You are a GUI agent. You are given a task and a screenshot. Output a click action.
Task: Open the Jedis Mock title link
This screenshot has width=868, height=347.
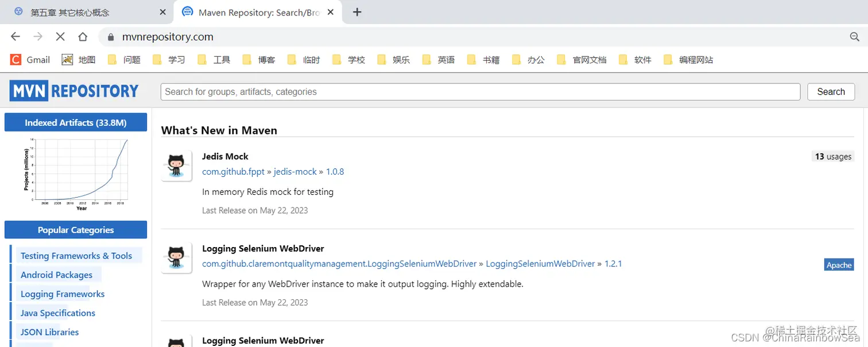point(225,156)
